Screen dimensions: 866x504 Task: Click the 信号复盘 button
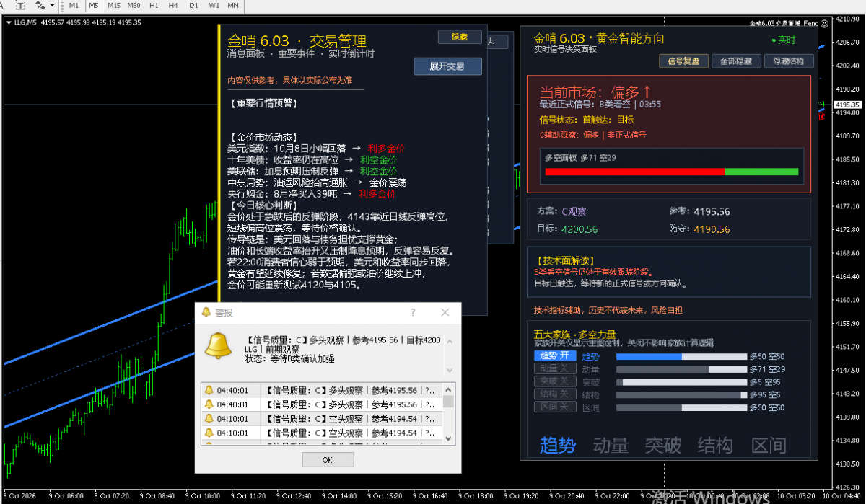(x=683, y=61)
